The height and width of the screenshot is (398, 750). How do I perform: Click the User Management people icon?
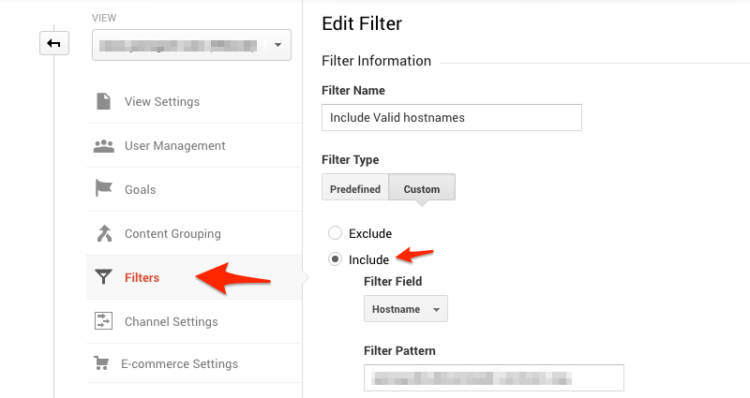103,146
